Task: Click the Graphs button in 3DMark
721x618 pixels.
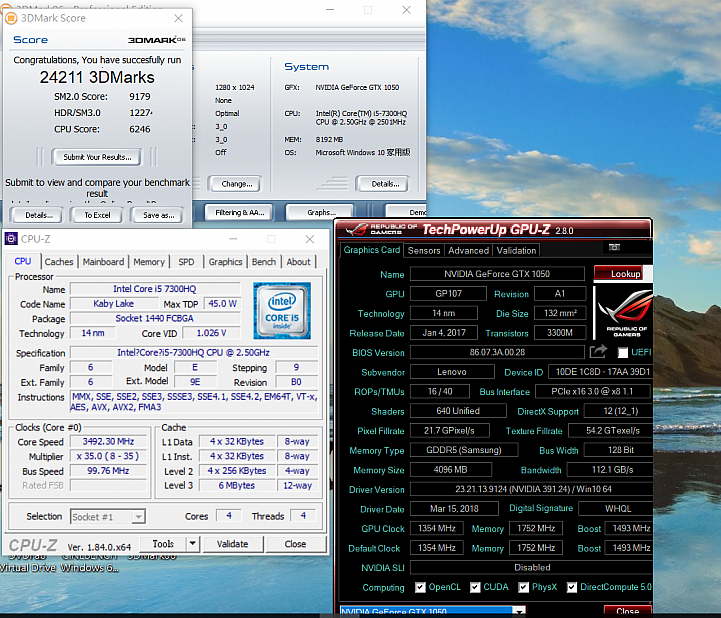Action: tap(321, 212)
